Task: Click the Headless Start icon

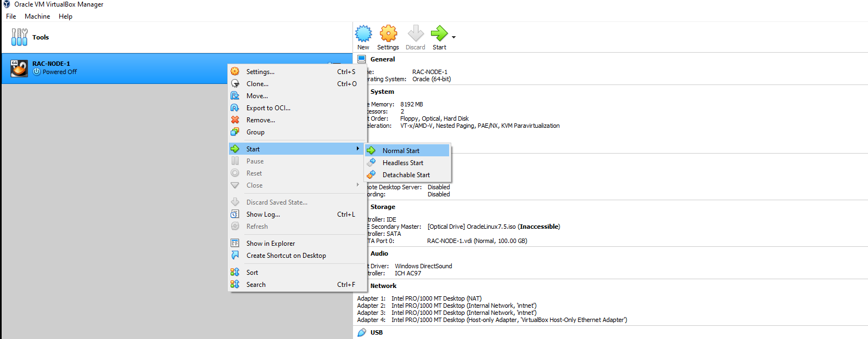Action: (x=371, y=162)
